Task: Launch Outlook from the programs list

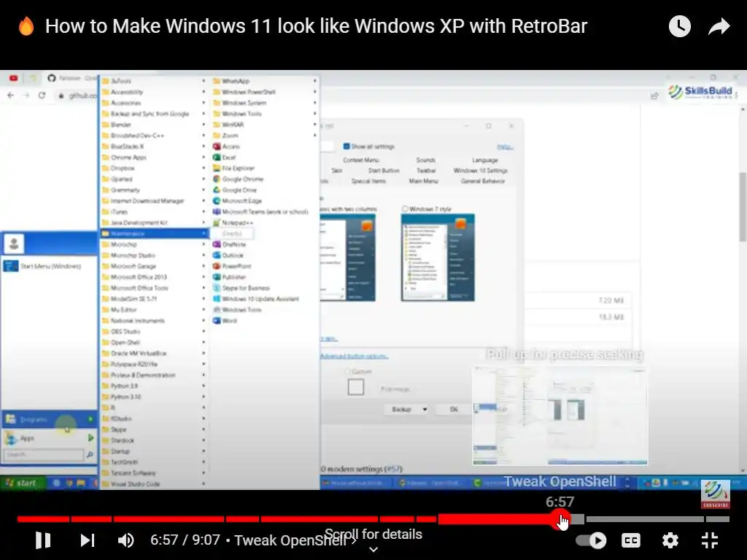Action: click(264, 255)
